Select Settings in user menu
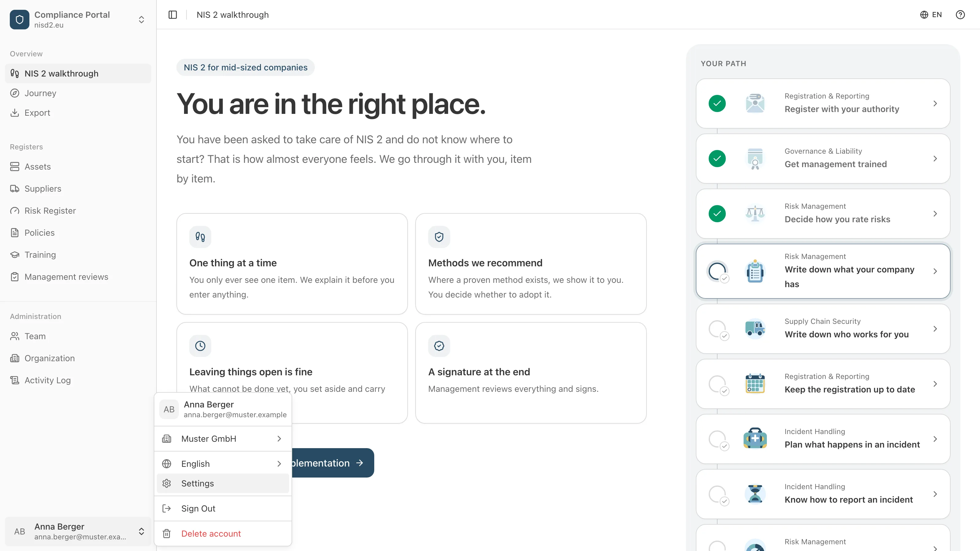Screen dimensions: 980x551 (223, 483)
